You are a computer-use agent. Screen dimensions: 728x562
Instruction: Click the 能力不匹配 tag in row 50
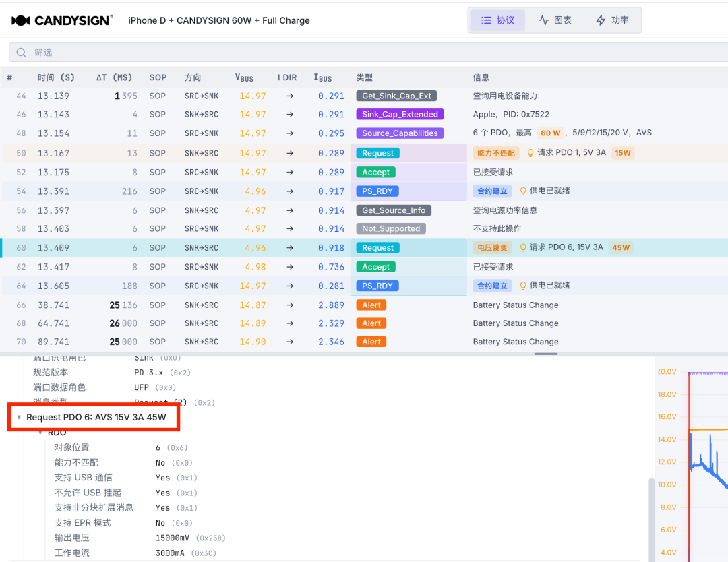tap(496, 153)
